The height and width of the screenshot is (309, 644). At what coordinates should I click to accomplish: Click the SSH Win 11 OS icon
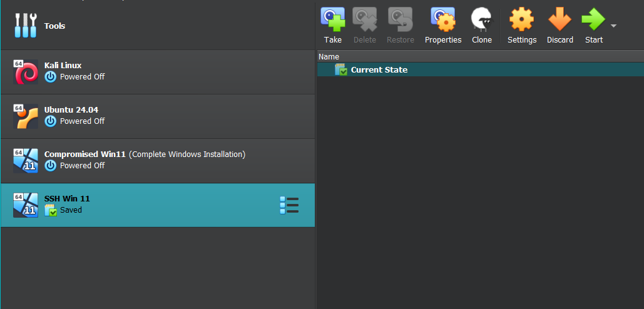click(x=26, y=205)
